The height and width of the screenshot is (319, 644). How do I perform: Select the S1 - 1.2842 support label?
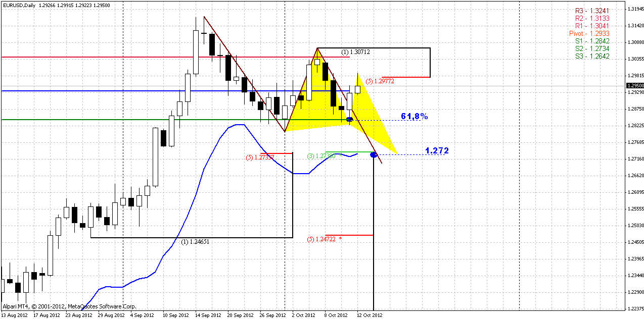592,41
